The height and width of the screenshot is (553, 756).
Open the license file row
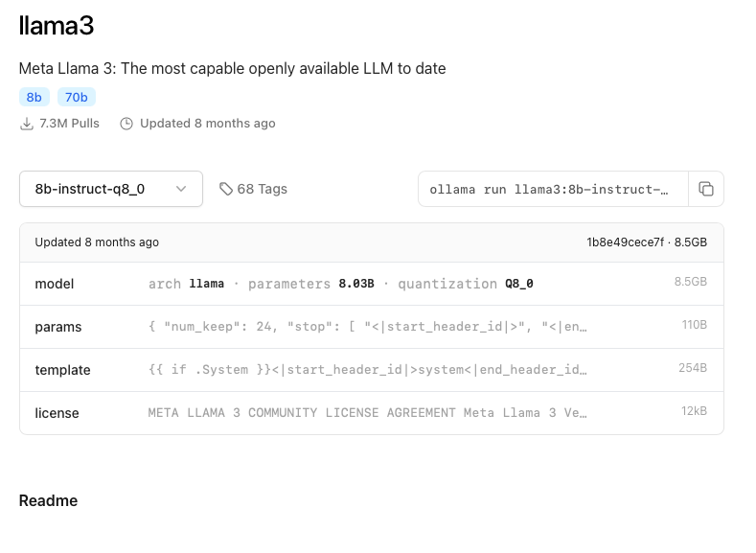371,413
